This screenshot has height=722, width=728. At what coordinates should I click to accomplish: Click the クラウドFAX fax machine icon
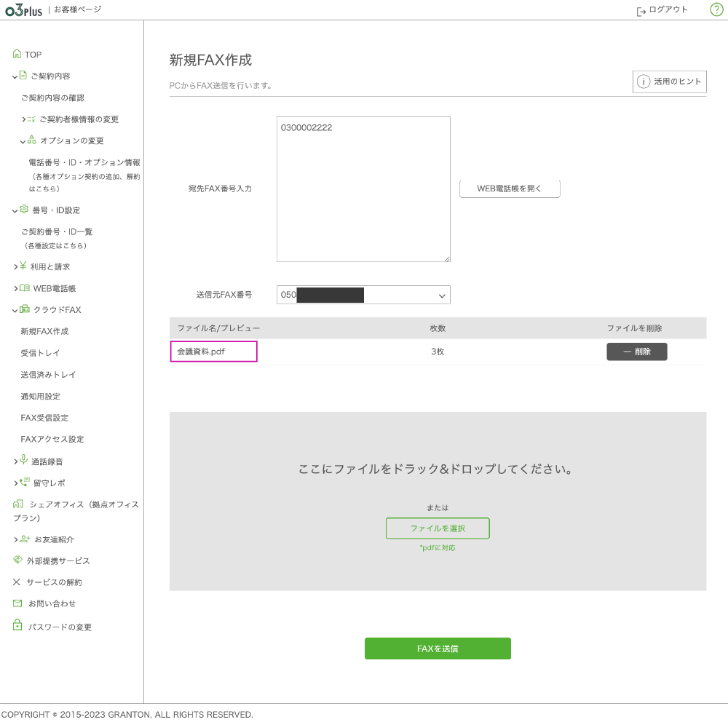(x=25, y=309)
